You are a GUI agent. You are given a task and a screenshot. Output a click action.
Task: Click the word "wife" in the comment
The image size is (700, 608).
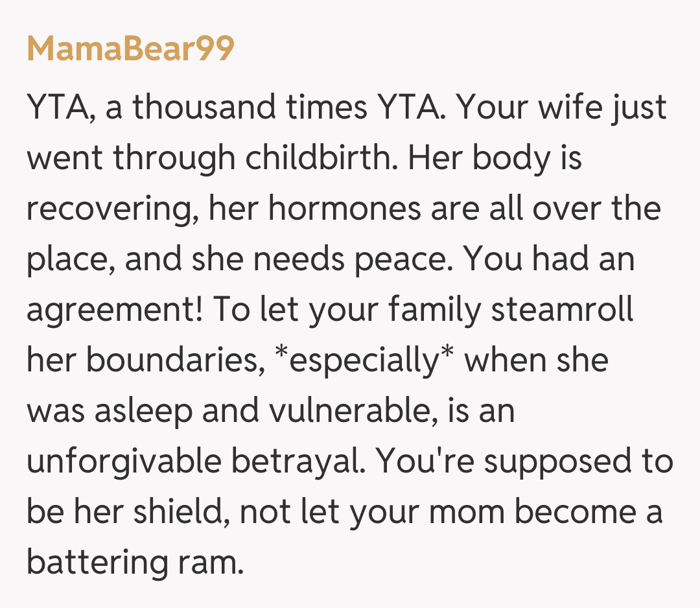click(x=572, y=108)
